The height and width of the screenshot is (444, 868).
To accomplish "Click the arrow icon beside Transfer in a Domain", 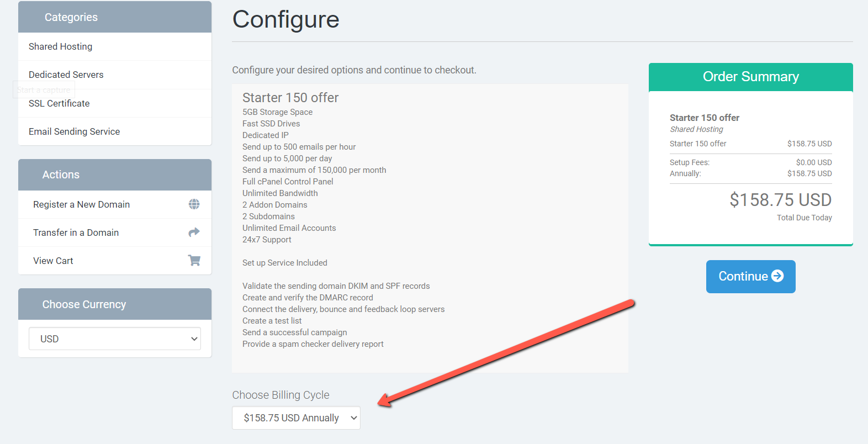I will click(194, 232).
